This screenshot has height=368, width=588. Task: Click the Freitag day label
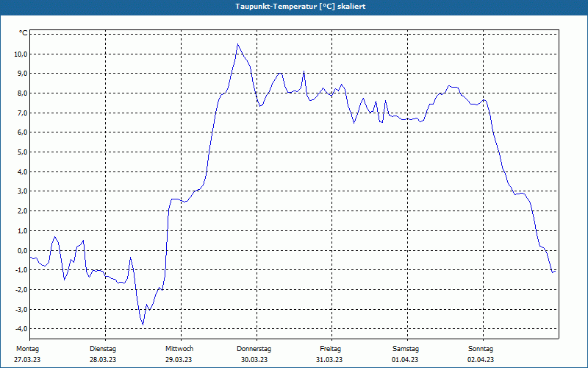tap(330, 349)
